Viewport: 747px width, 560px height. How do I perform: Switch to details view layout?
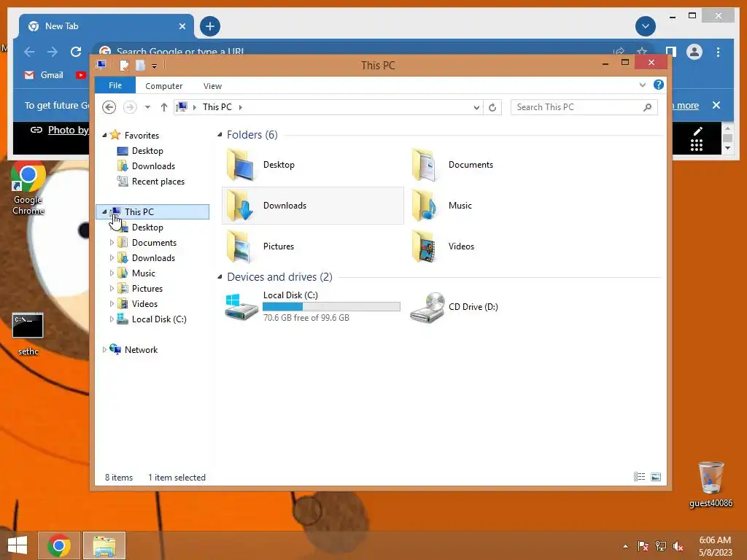pyautogui.click(x=639, y=477)
